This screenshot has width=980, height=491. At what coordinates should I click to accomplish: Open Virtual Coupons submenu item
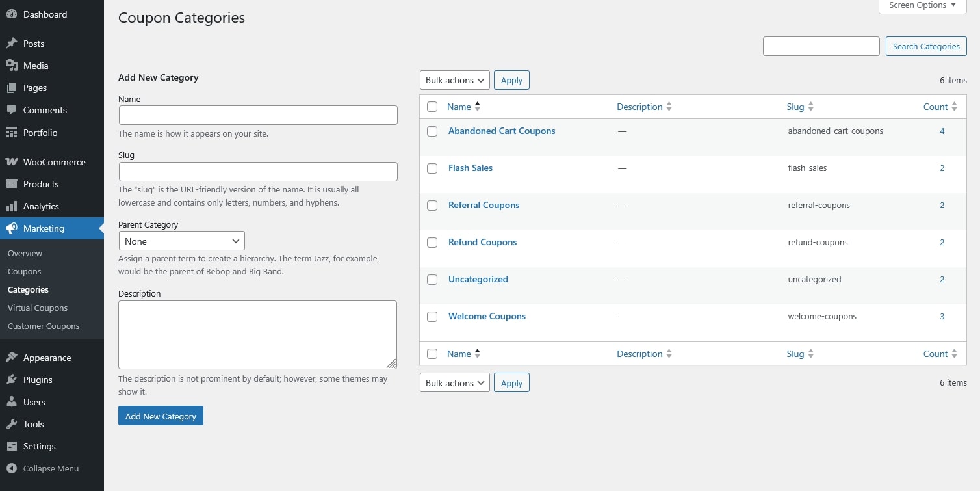(x=38, y=308)
